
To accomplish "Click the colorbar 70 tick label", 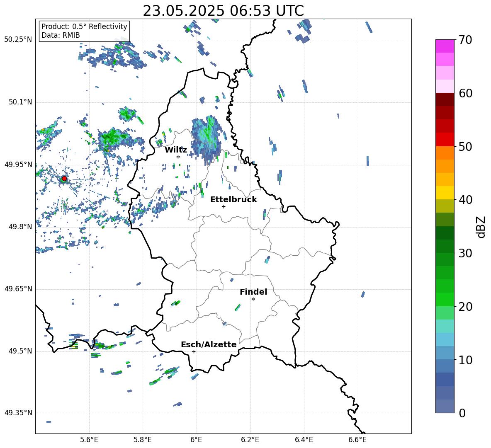I will pyautogui.click(x=466, y=40).
